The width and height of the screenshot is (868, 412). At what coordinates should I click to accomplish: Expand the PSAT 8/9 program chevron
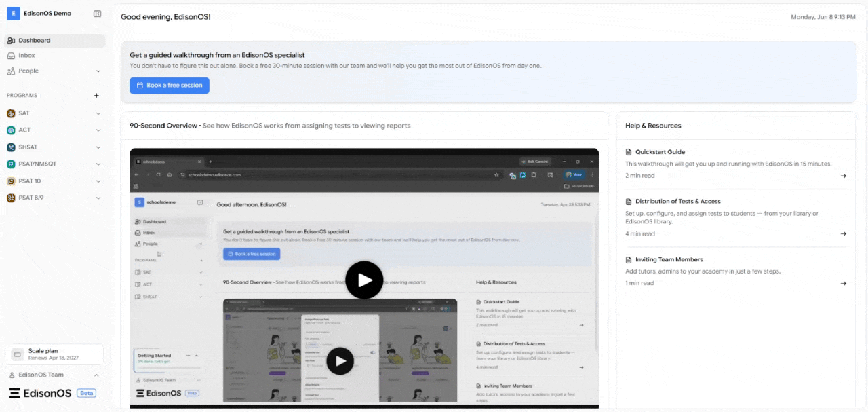click(x=98, y=198)
